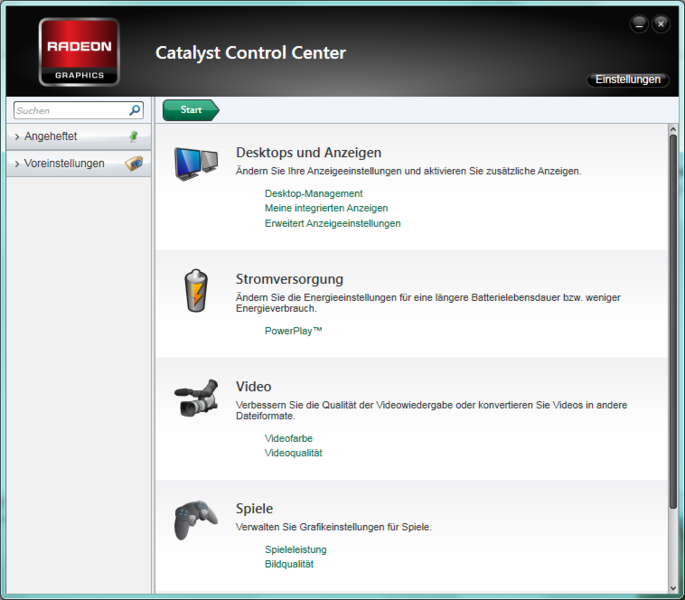Click the scrollbar up arrow

point(673,129)
